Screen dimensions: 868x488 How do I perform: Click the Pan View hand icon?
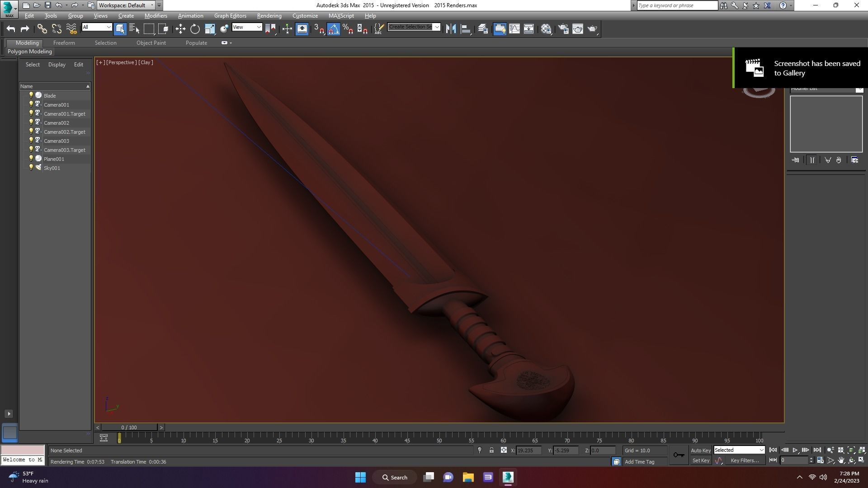(x=841, y=460)
